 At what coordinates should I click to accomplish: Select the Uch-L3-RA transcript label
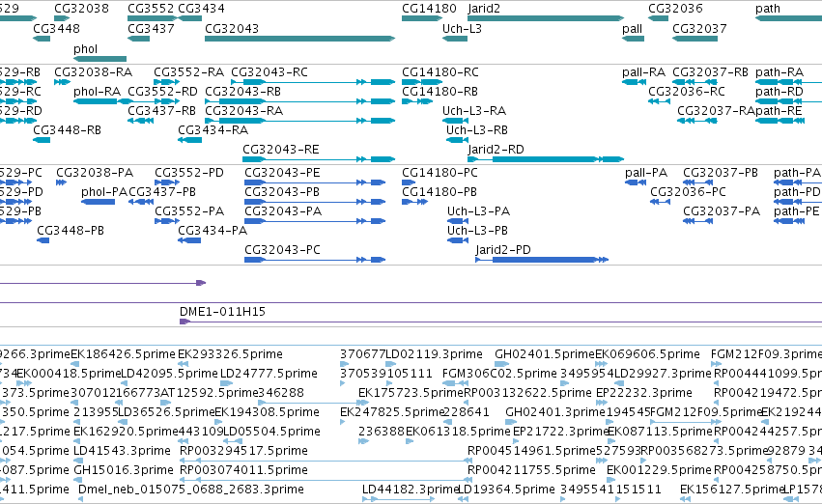pos(474,111)
